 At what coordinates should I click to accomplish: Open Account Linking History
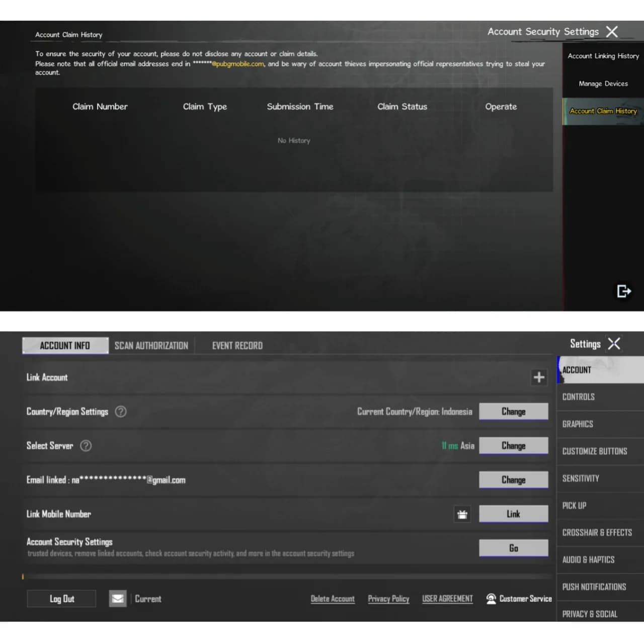click(603, 56)
